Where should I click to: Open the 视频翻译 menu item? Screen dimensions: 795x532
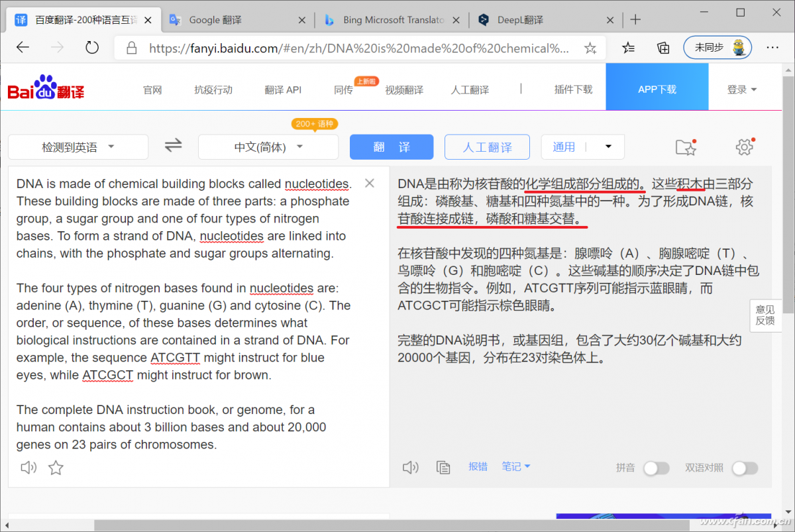[404, 90]
